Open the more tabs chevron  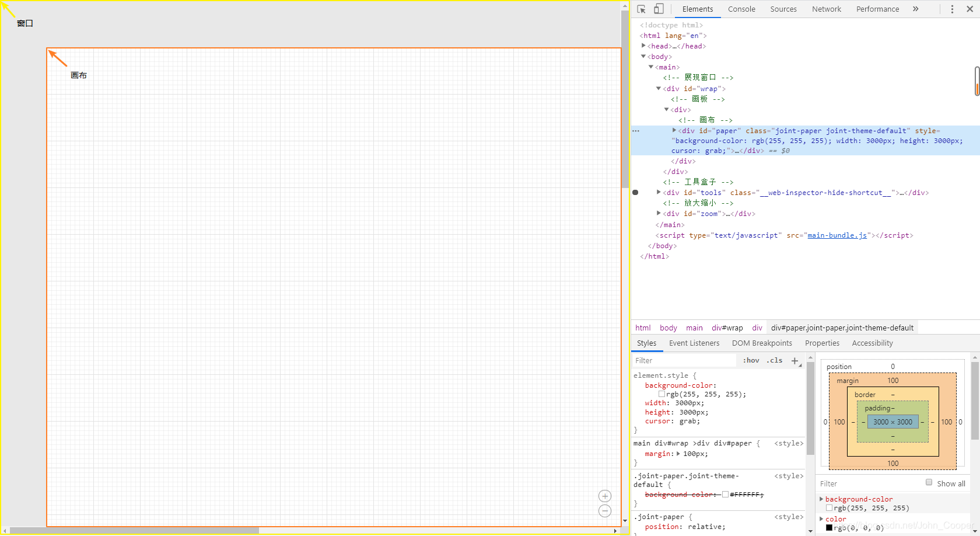[916, 9]
